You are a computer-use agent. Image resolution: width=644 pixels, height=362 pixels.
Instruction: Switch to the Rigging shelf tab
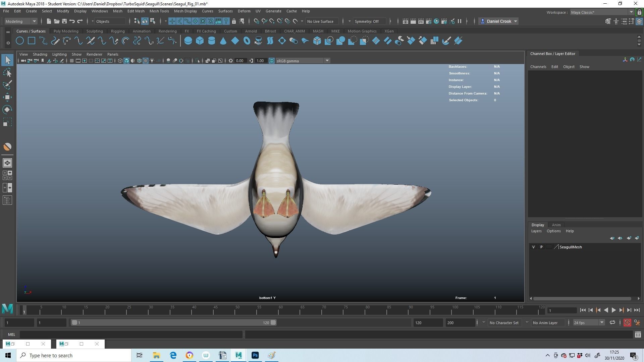[118, 31]
